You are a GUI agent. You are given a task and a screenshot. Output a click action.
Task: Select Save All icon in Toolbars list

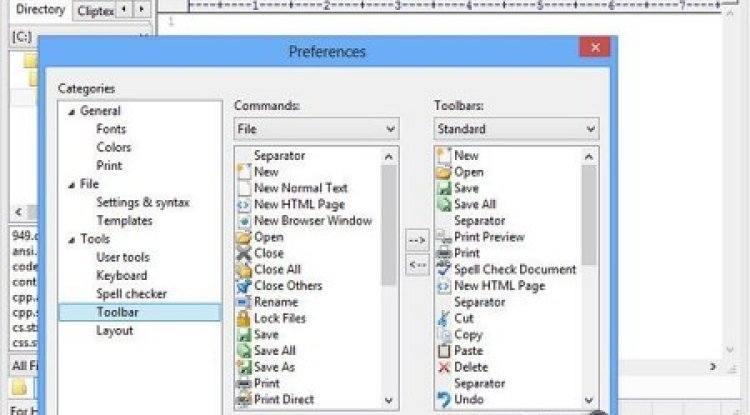444,205
